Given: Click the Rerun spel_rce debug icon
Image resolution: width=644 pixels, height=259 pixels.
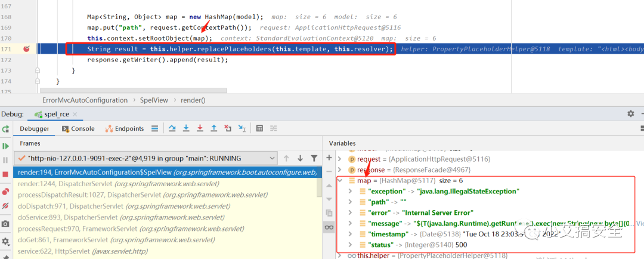Looking at the screenshot, I should pos(5,129).
